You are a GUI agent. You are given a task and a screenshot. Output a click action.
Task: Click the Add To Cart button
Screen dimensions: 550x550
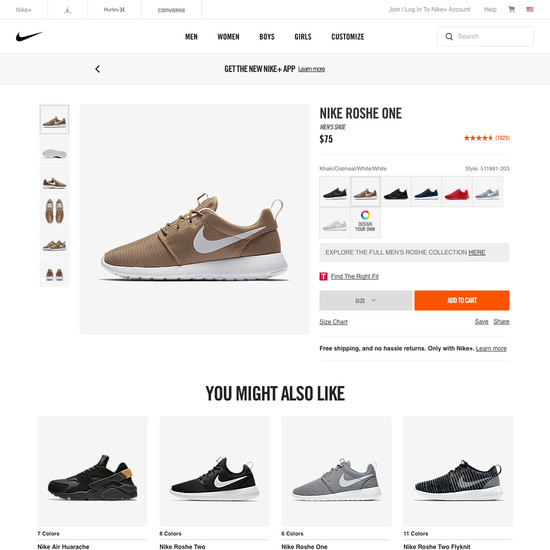click(x=462, y=300)
